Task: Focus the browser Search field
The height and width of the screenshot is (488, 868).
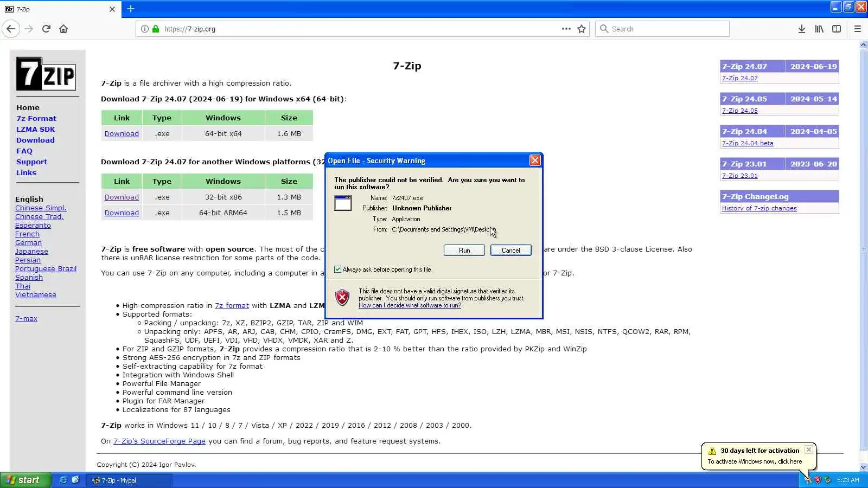Action: (662, 29)
